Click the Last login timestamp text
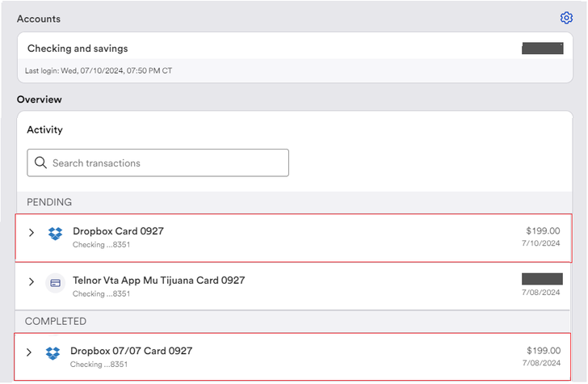The height and width of the screenshot is (384, 588). [x=99, y=71]
